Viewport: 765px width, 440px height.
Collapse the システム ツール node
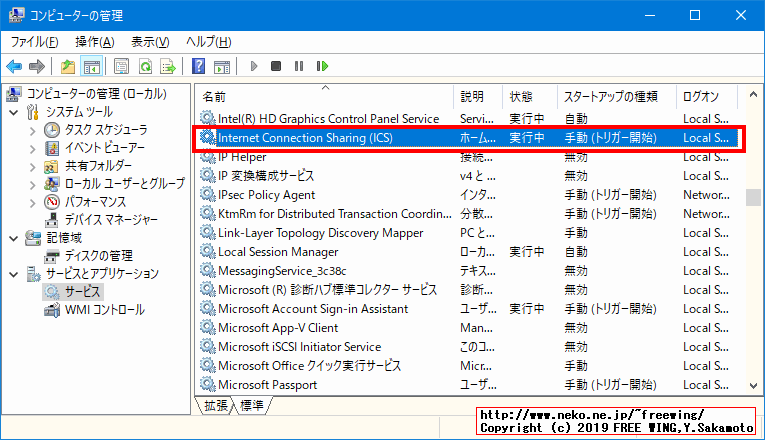point(14,112)
